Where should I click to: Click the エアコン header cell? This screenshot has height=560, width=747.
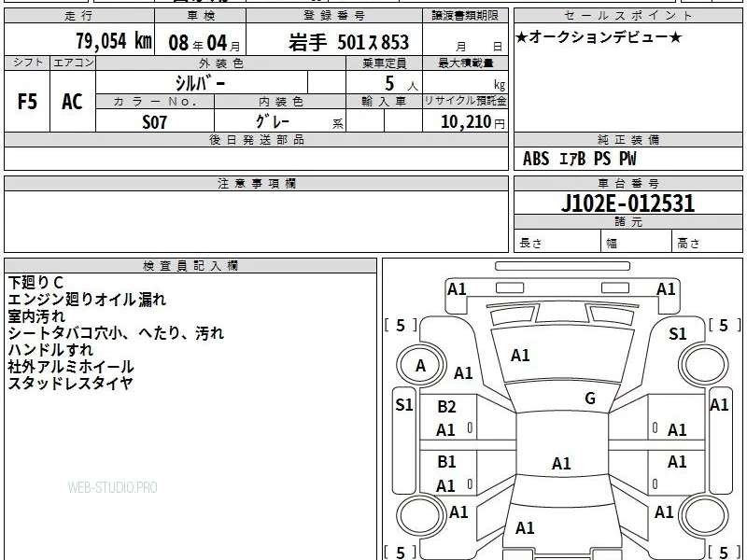(x=73, y=63)
